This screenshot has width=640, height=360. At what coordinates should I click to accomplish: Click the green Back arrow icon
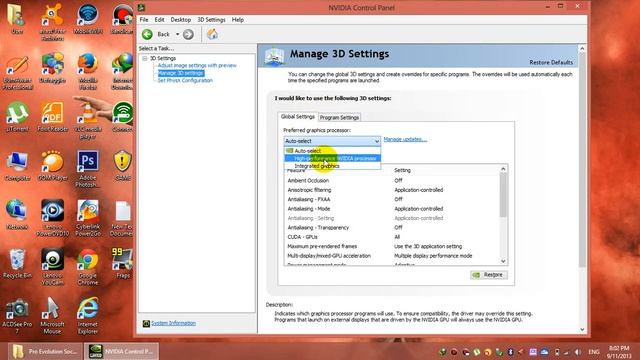147,34
